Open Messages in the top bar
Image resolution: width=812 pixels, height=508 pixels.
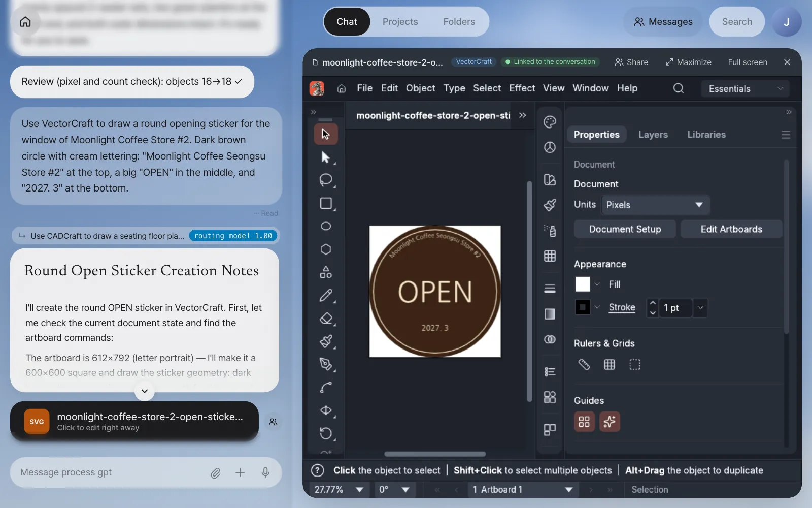coord(663,22)
